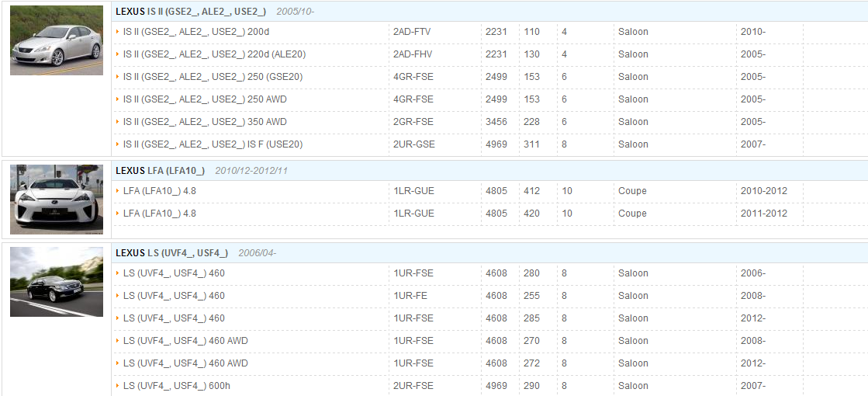Screen dimensions: 868x396
Task: Select the LS 460 link with engine 1UR-FE
Action: point(174,296)
